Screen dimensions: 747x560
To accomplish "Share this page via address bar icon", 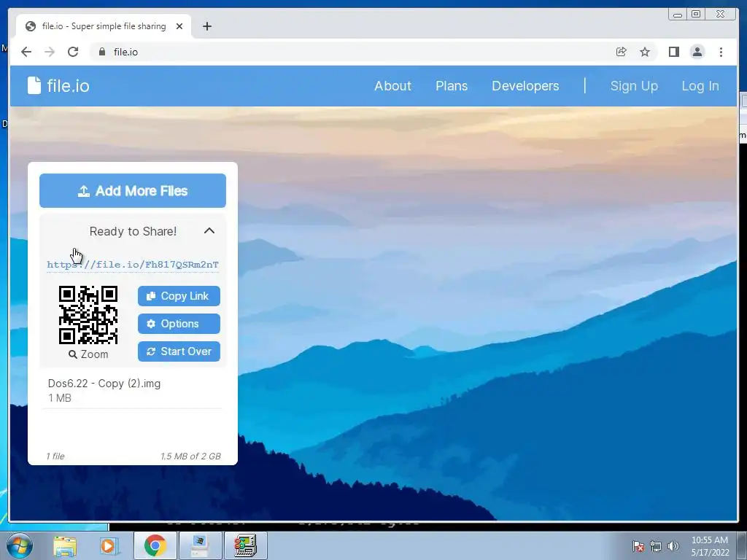I will click(622, 52).
